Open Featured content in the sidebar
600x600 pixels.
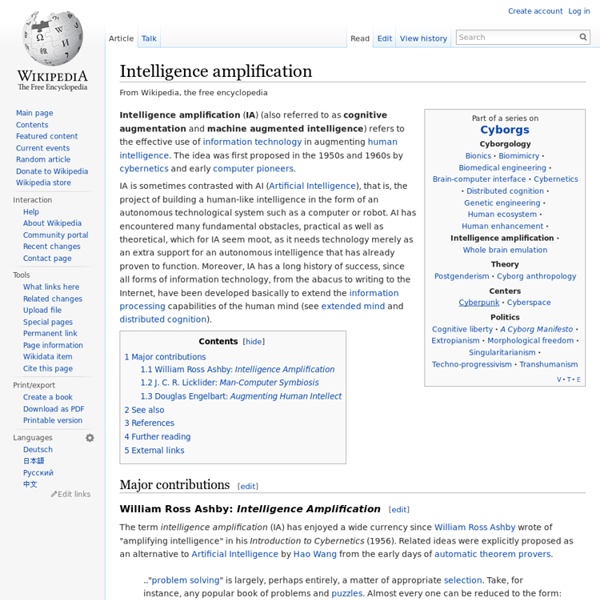click(x=47, y=136)
